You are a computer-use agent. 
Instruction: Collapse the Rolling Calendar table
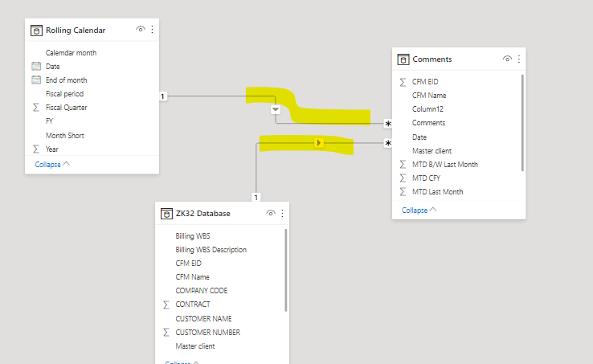(x=52, y=164)
